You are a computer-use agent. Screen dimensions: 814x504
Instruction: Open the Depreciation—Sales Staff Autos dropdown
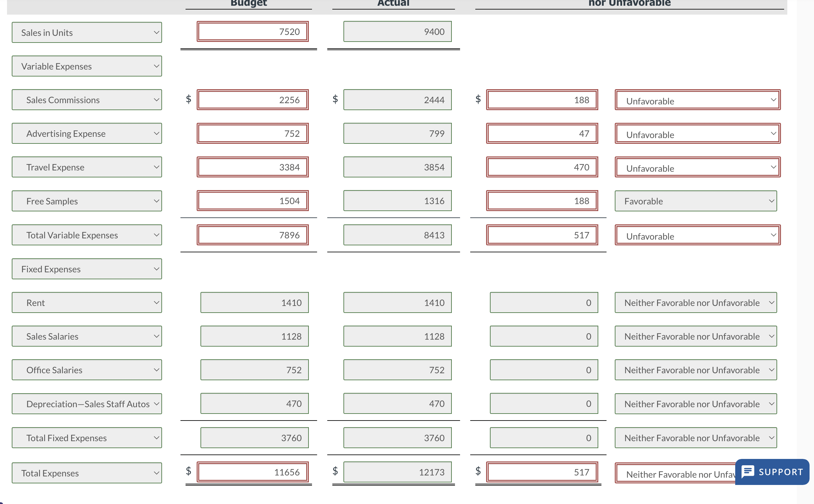(x=87, y=404)
